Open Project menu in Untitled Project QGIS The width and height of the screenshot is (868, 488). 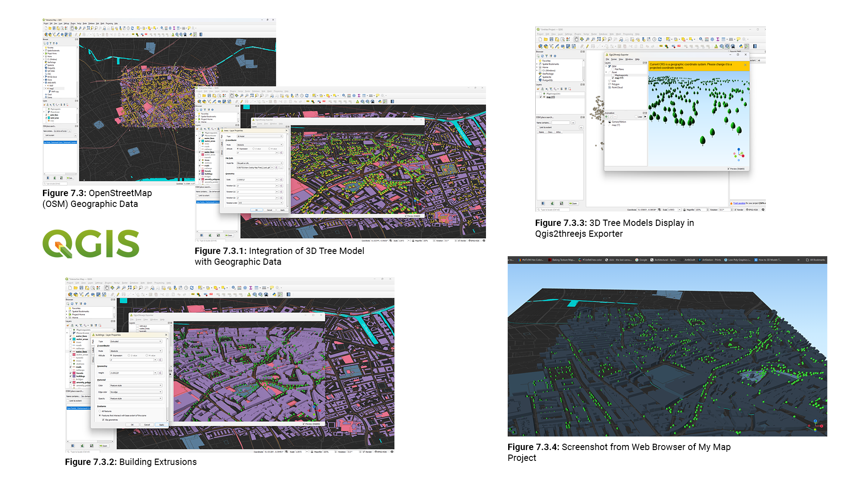click(540, 34)
